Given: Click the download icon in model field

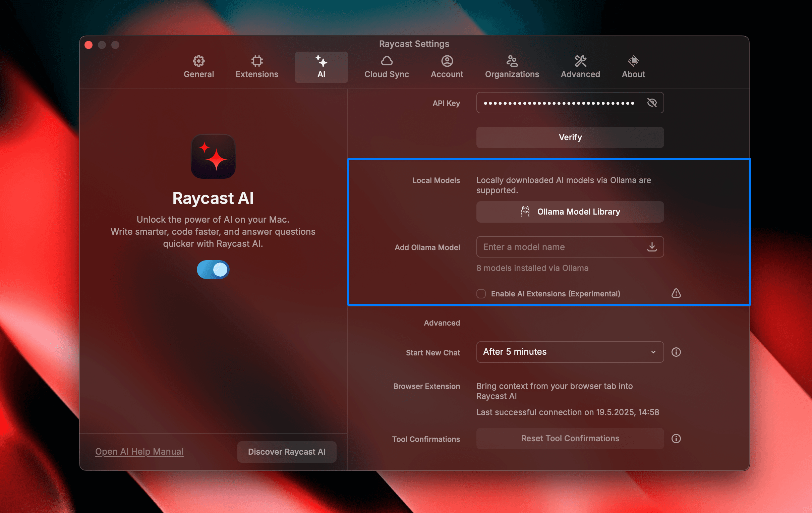Looking at the screenshot, I should click(x=652, y=247).
